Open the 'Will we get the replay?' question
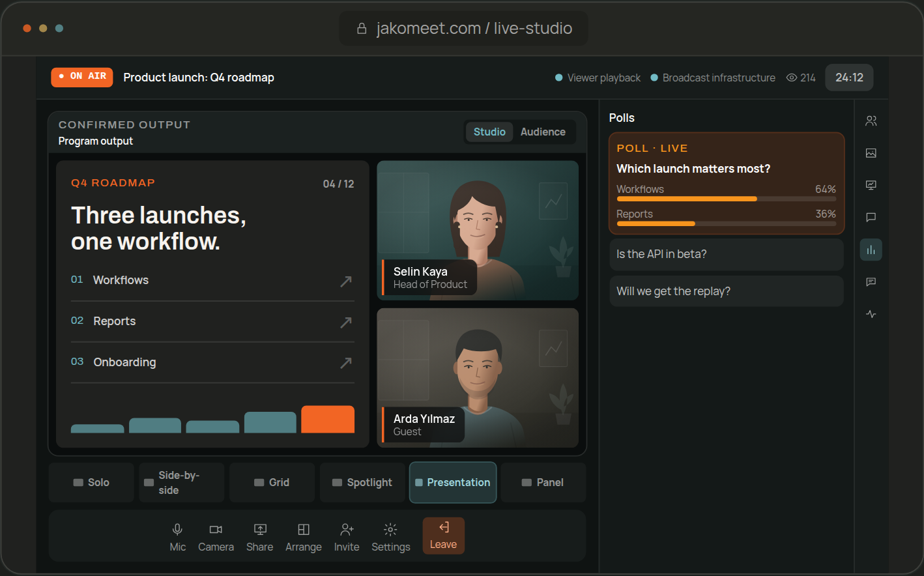Viewport: 924px width, 576px height. click(x=727, y=291)
